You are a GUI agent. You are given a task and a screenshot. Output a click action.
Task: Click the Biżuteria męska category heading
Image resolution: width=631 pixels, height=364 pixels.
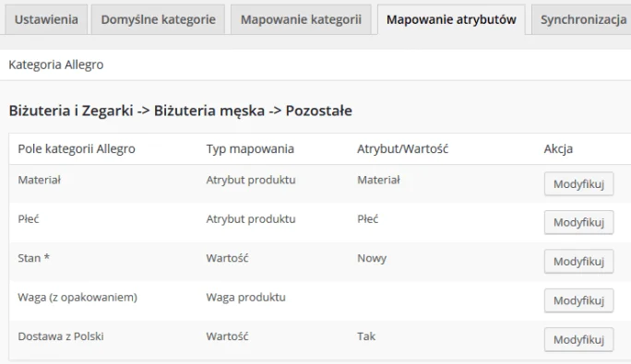(209, 111)
